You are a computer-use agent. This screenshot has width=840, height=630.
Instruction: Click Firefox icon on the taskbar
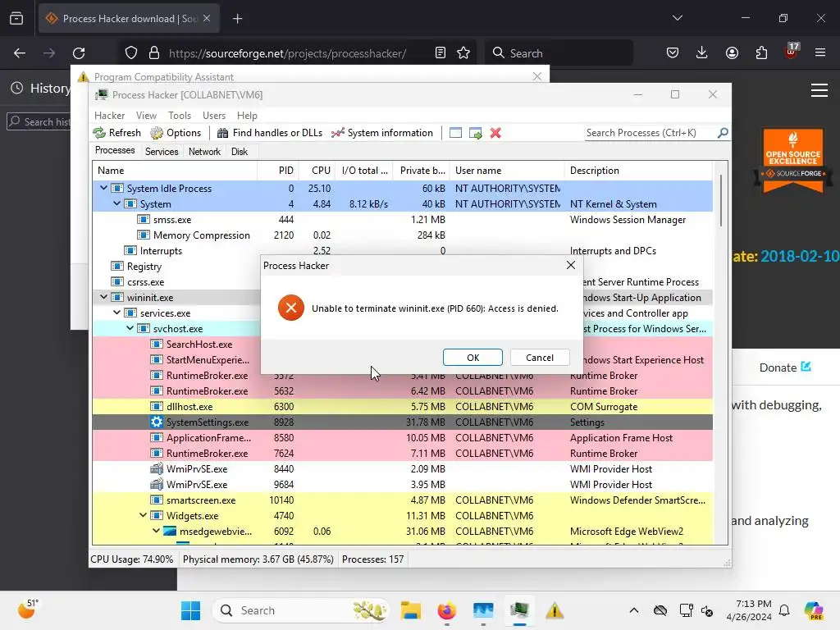(x=447, y=610)
